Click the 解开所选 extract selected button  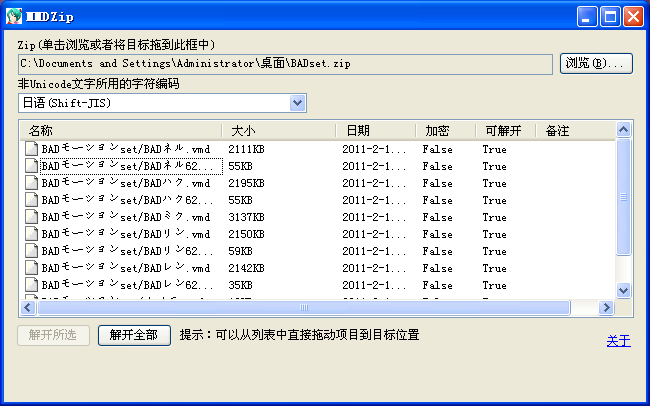(53, 335)
